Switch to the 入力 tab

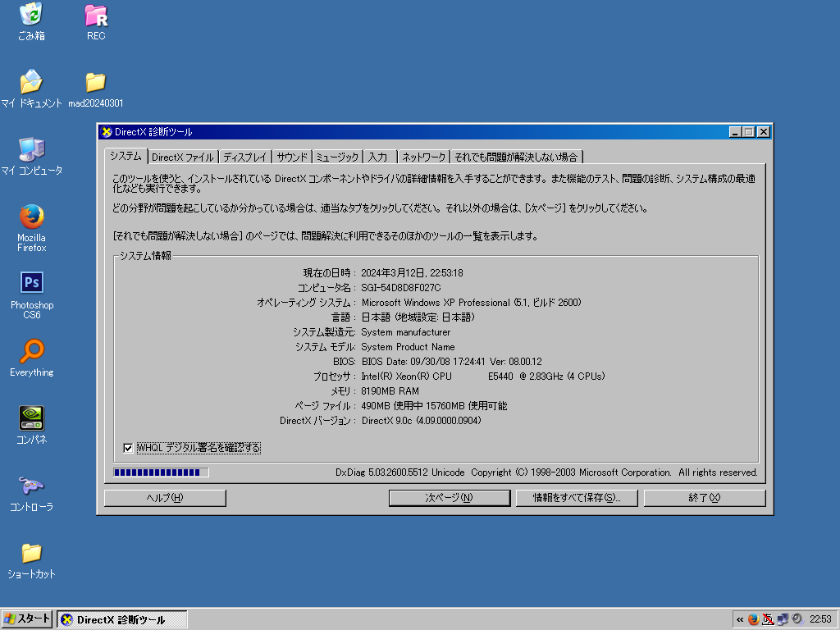[x=378, y=157]
